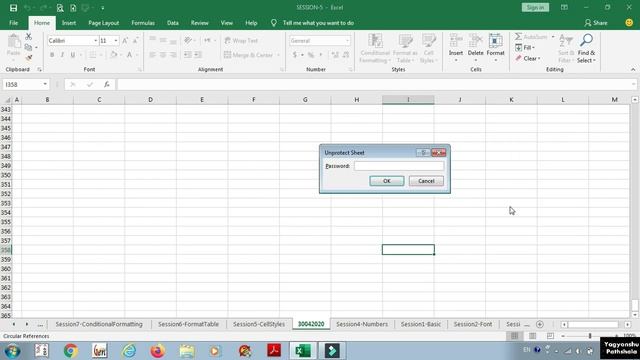The image size is (640, 360).
Task: Click the Fill Color bucket icon
Action: pyautogui.click(x=114, y=55)
